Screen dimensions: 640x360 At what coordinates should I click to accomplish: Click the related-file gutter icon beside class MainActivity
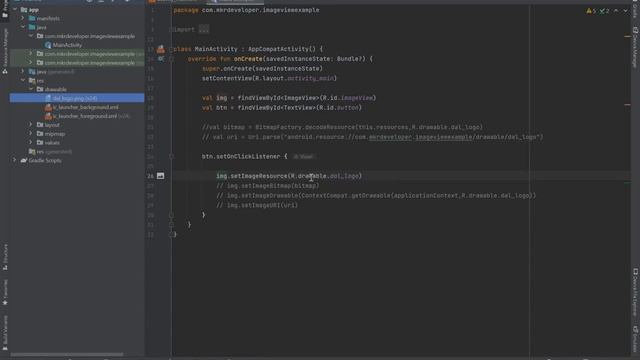click(161, 49)
